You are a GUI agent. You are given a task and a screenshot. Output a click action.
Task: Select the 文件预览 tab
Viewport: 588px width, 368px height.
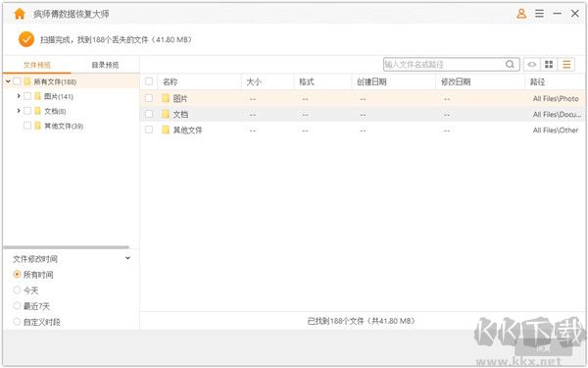point(37,65)
